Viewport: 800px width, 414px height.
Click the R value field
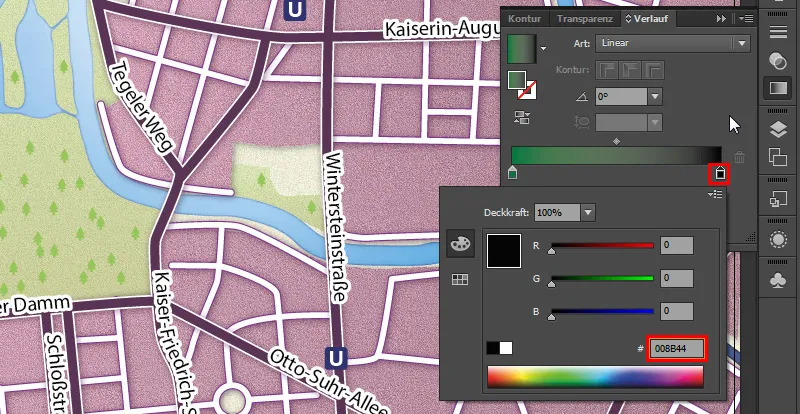click(x=677, y=246)
